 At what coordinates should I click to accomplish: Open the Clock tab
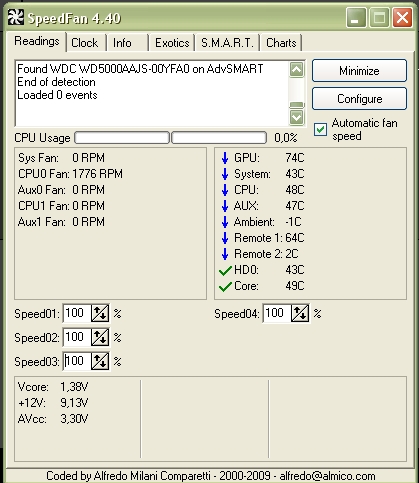coord(85,43)
